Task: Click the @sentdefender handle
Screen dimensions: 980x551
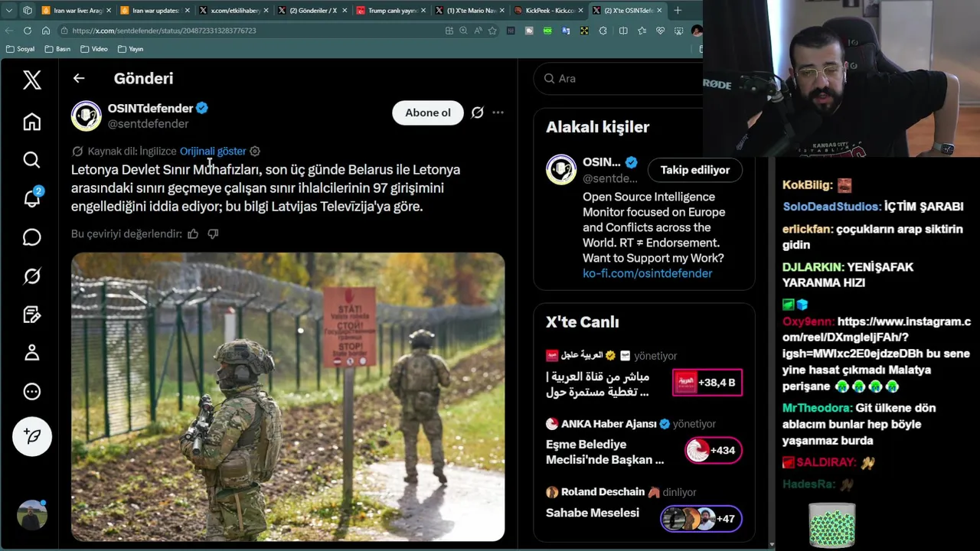Action: [148, 124]
